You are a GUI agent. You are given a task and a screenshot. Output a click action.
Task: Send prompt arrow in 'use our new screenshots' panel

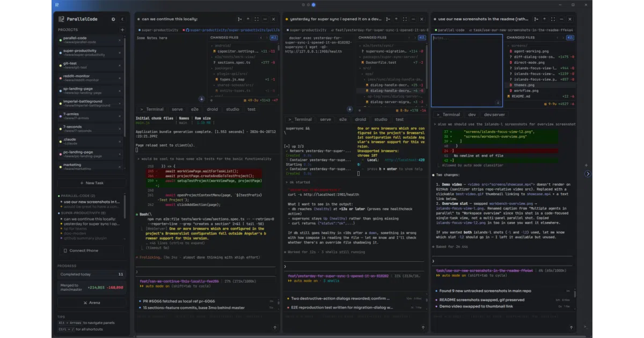click(x=571, y=327)
